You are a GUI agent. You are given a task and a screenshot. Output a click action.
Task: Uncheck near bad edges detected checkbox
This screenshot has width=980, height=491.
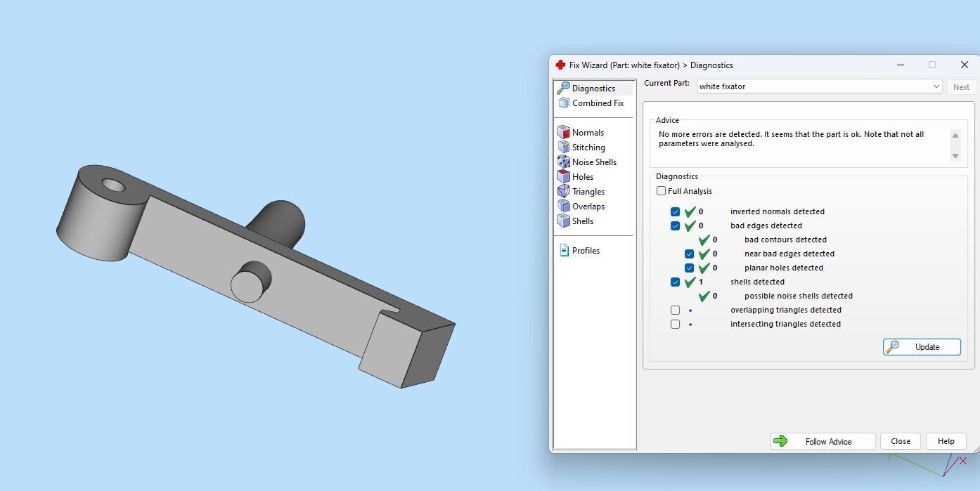689,254
